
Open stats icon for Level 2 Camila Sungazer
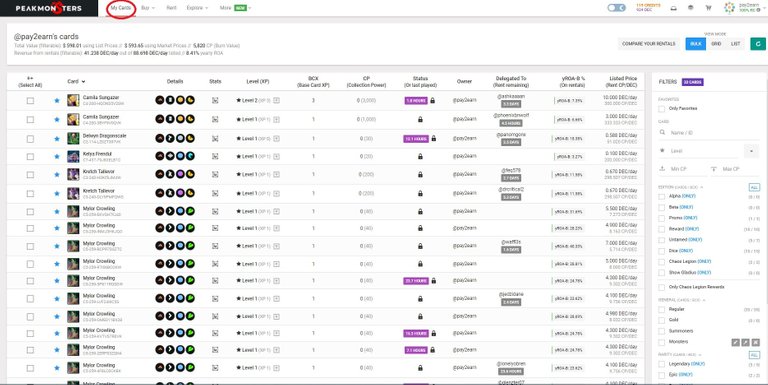(x=215, y=100)
